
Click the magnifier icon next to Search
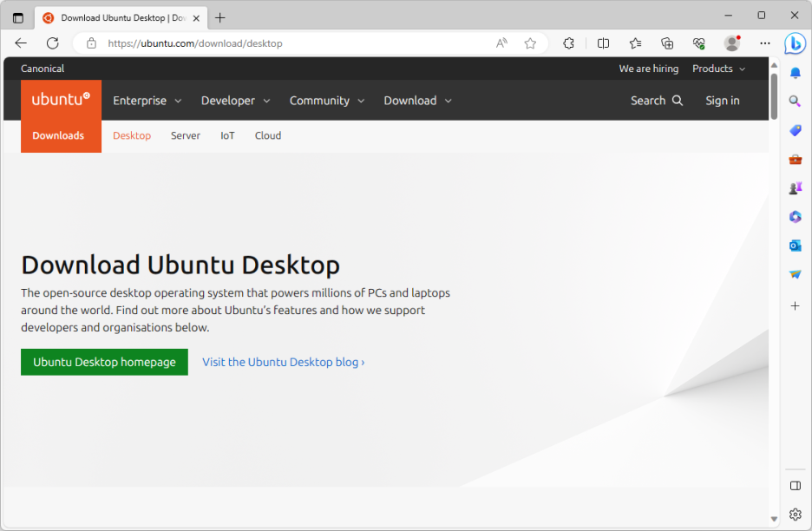678,101
